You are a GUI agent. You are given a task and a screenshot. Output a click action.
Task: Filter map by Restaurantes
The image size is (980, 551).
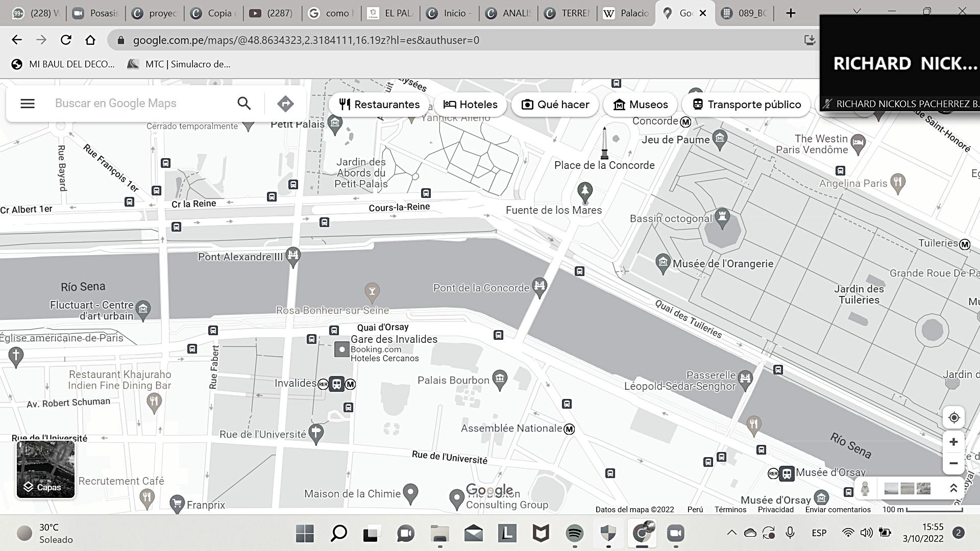tap(379, 105)
